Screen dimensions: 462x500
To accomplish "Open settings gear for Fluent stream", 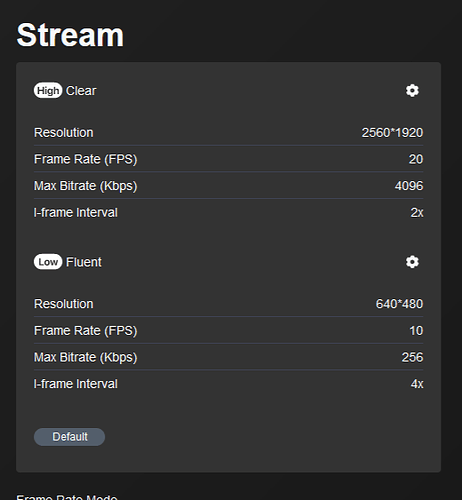I will coord(412,262).
